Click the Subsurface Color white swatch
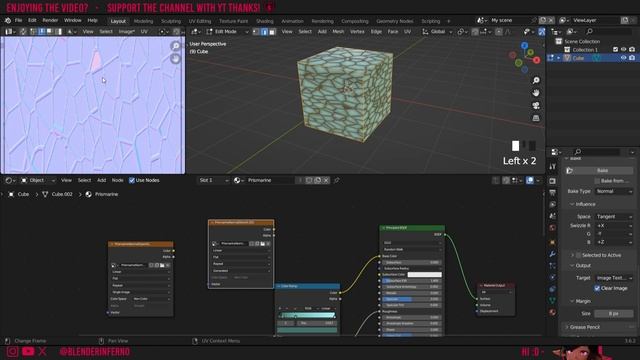 (424, 275)
